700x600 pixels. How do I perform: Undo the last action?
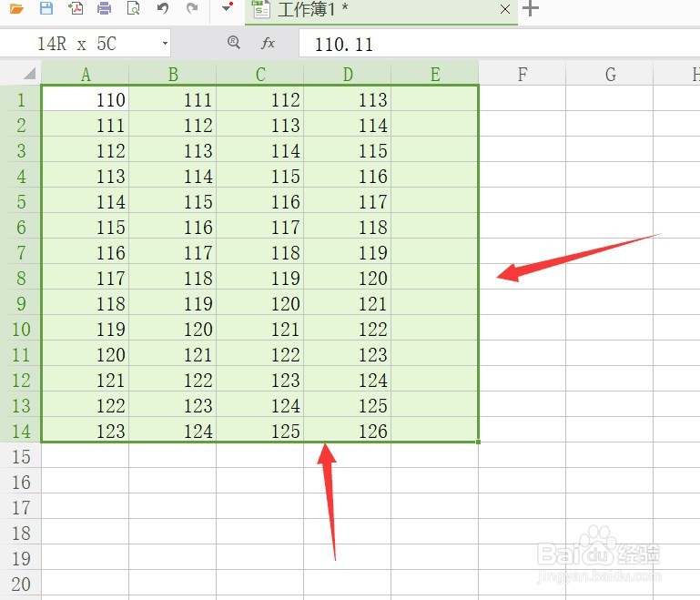point(163,8)
